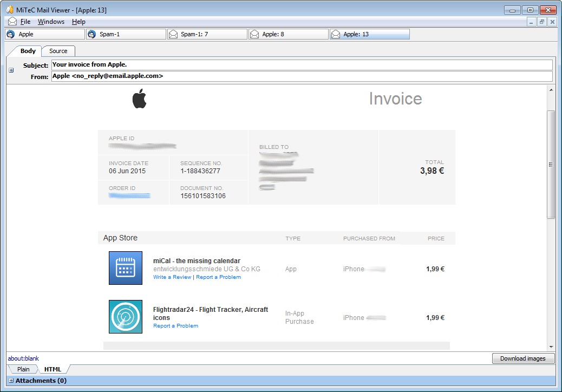Click the Invoice heading
This screenshot has width=562, height=392.
pyautogui.click(x=395, y=99)
